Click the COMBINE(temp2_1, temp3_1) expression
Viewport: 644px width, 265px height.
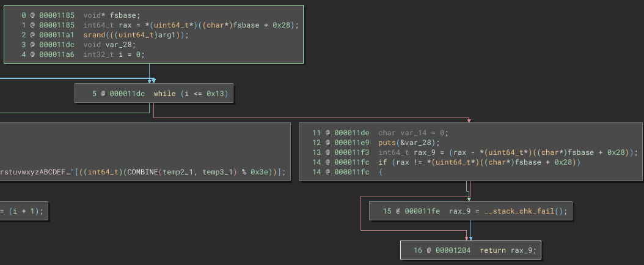click(x=183, y=171)
